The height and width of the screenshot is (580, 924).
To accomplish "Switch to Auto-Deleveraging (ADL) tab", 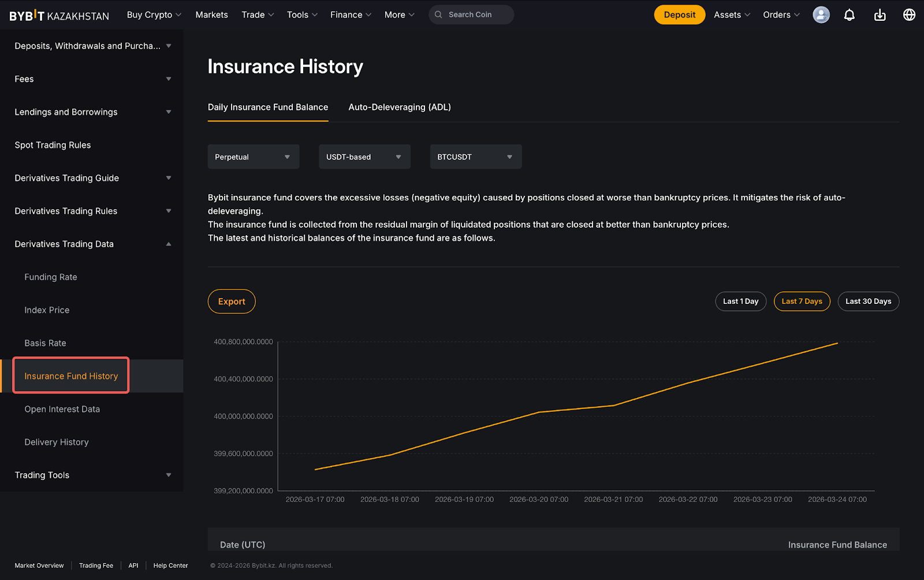I will 400,107.
